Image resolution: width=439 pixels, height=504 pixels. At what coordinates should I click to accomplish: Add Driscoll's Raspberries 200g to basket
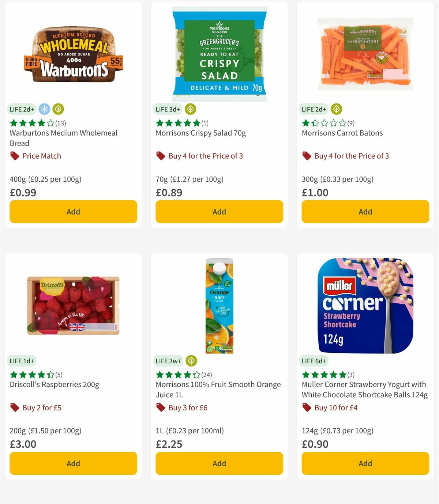coord(73,463)
